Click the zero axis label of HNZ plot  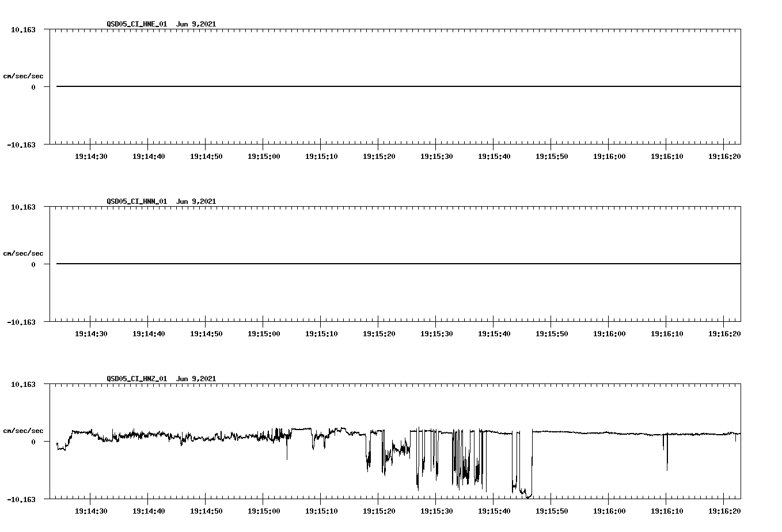tap(33, 442)
